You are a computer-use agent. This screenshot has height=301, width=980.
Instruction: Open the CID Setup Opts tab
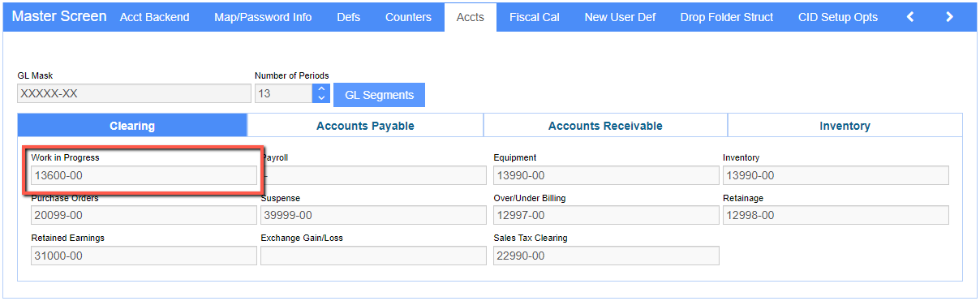tap(838, 17)
